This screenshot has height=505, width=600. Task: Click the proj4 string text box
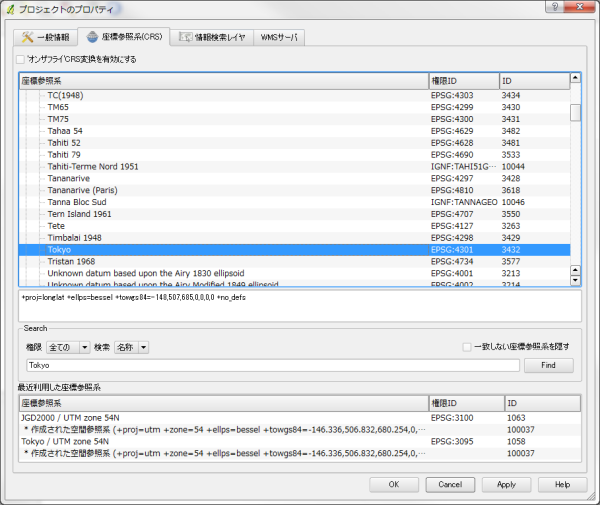point(300,306)
